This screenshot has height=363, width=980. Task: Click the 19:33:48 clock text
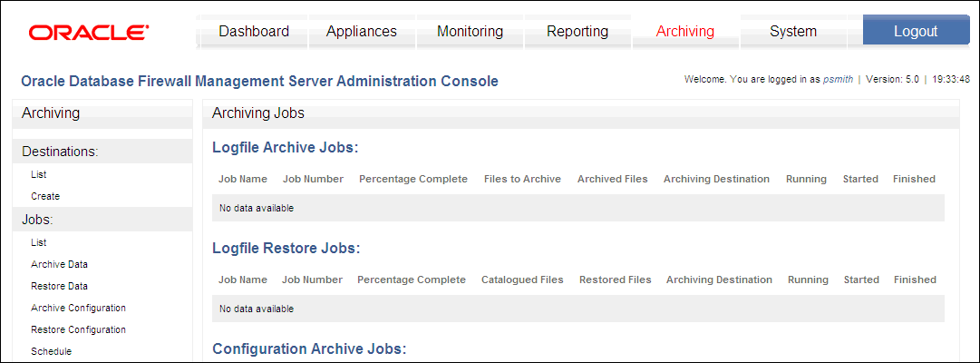[x=951, y=80]
